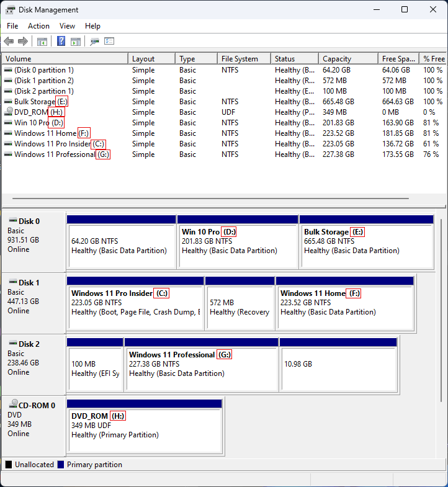
Task: Sort by the File System column header
Action: coord(244,59)
